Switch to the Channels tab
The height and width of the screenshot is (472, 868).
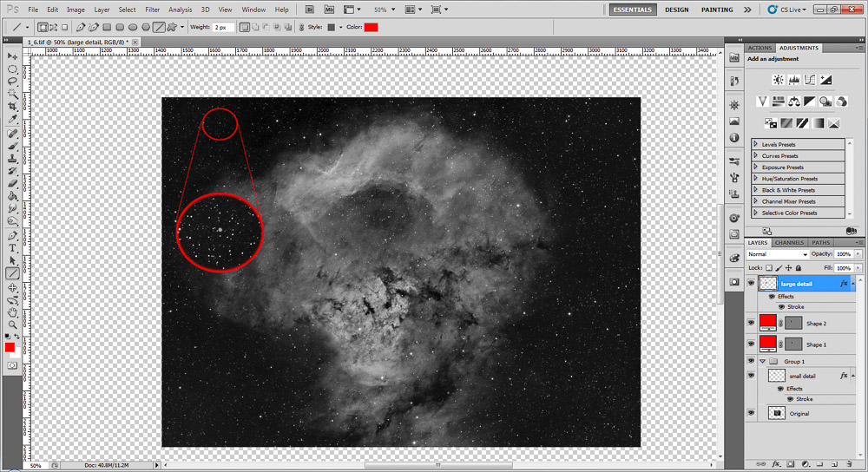pos(789,242)
